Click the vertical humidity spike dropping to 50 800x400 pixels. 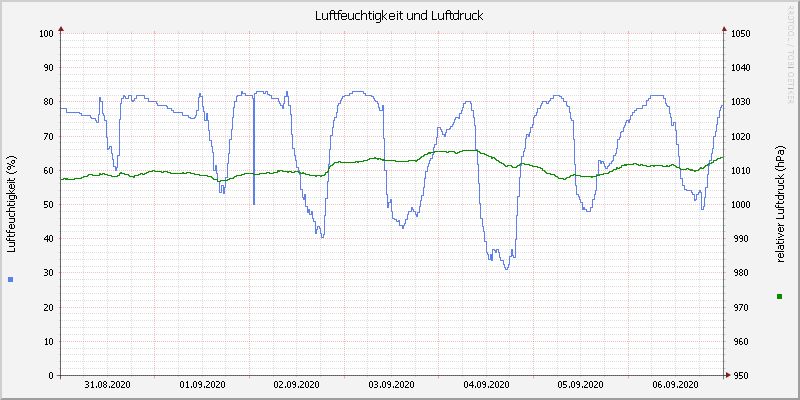pyautogui.click(x=254, y=149)
